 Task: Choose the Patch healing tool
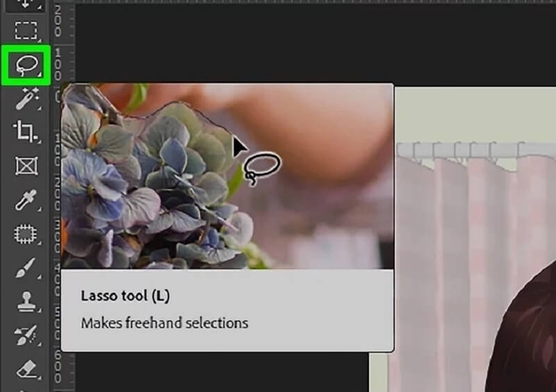pos(26,234)
